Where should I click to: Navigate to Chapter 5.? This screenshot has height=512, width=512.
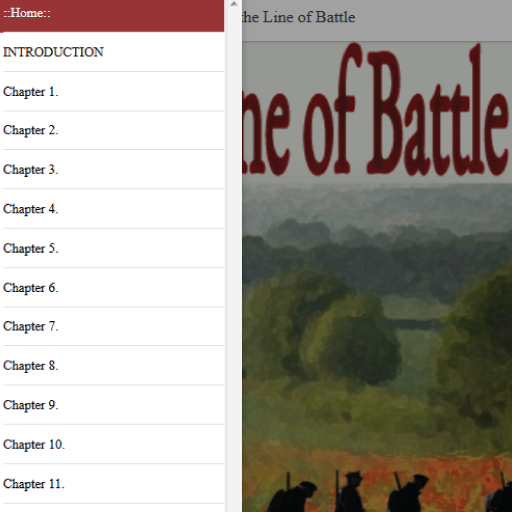(x=113, y=248)
